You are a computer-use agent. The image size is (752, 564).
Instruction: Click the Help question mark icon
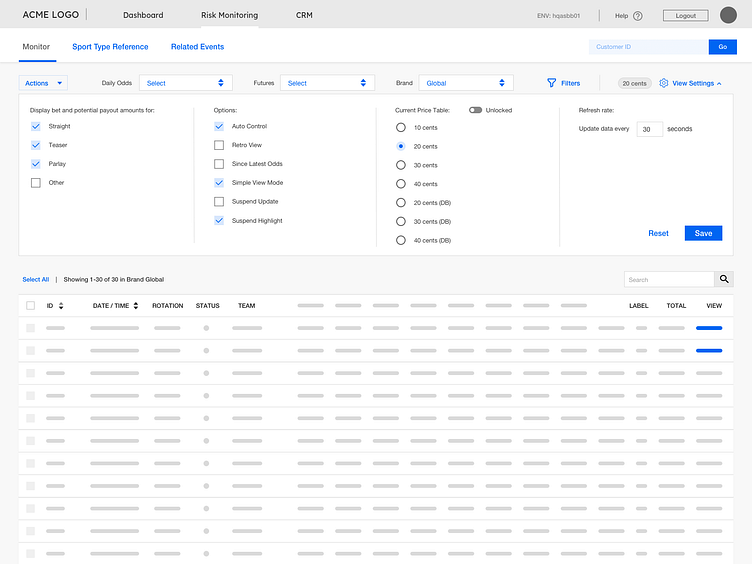[x=638, y=16]
